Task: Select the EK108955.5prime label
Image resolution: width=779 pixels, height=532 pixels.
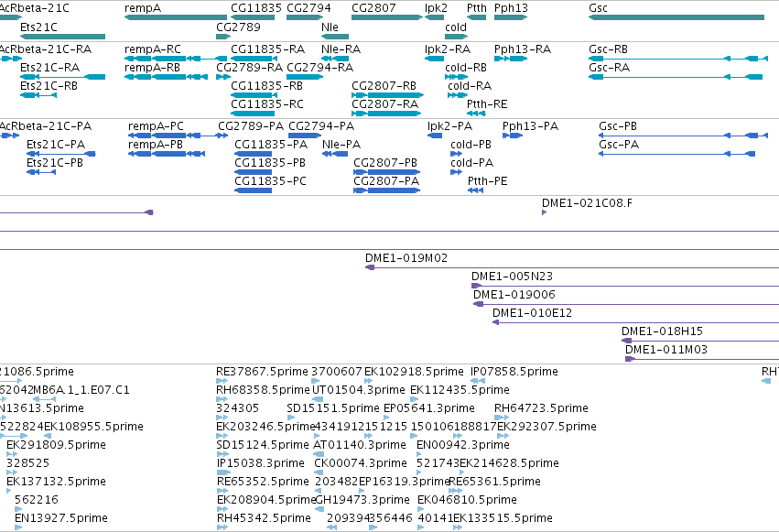Action: 93,427
